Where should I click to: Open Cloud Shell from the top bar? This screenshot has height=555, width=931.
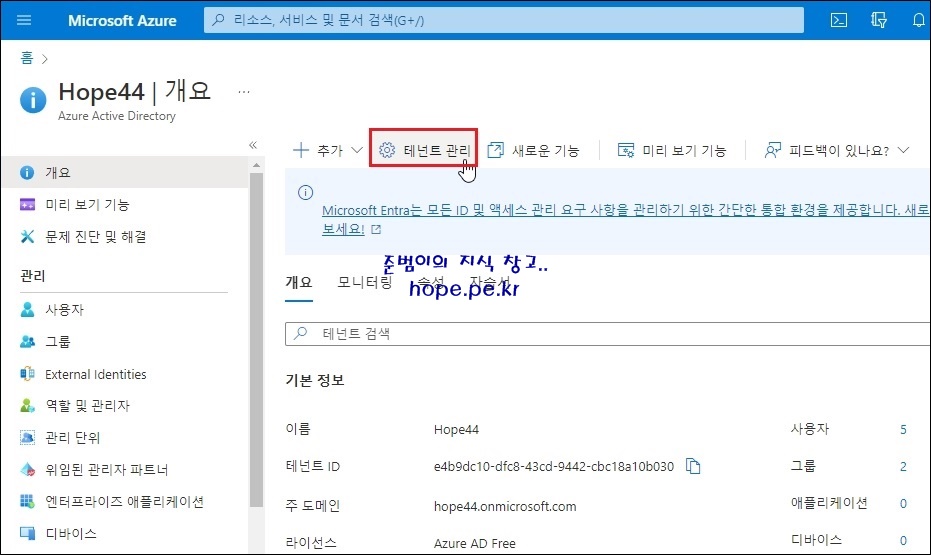(x=838, y=20)
